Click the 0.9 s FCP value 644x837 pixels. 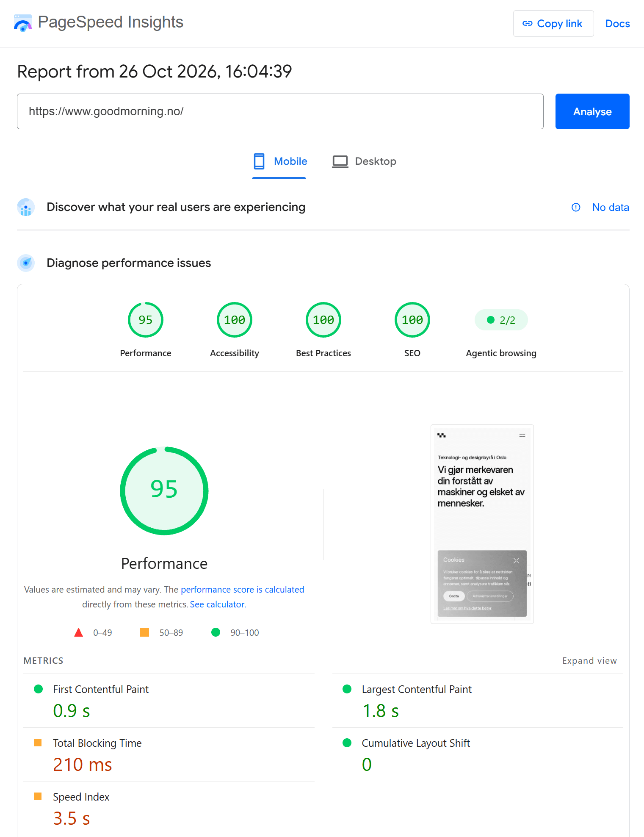[72, 711]
